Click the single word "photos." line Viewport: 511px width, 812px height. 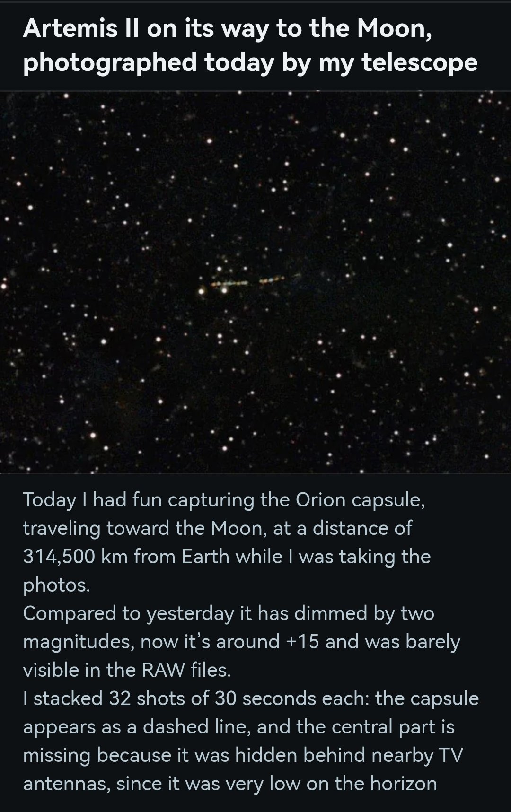click(x=56, y=585)
